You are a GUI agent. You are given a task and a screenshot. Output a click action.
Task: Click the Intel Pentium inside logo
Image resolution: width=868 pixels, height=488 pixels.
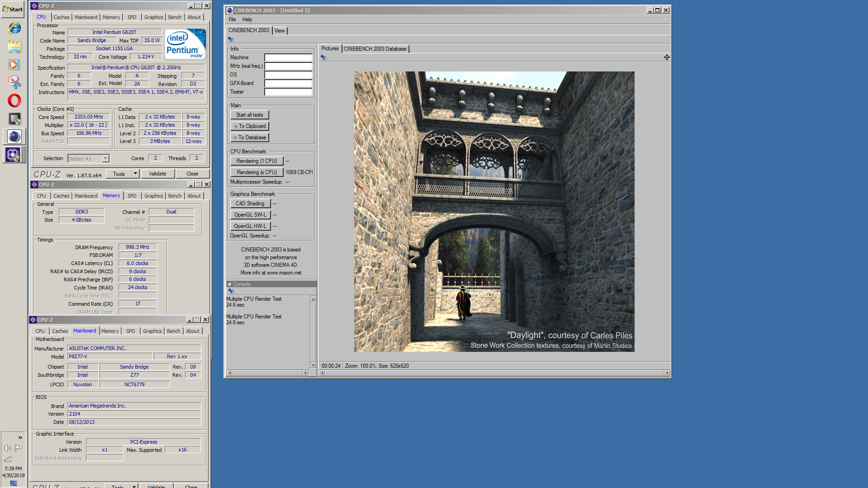[185, 44]
